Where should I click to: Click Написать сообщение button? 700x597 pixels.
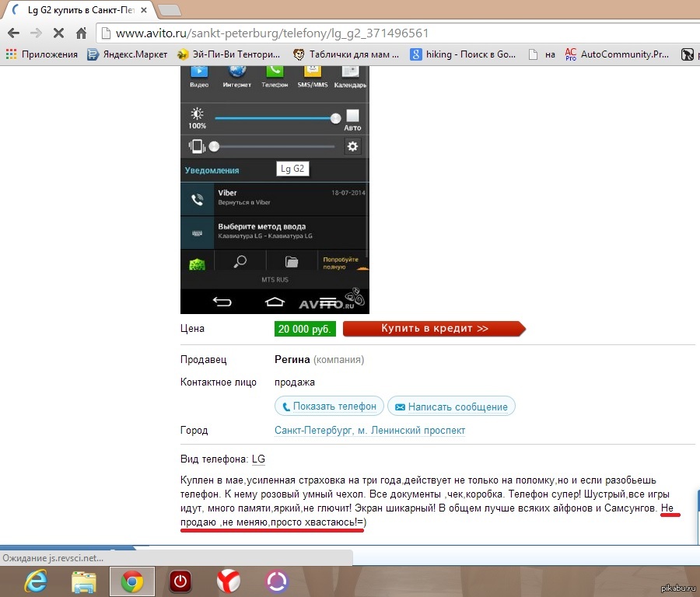pyautogui.click(x=451, y=407)
